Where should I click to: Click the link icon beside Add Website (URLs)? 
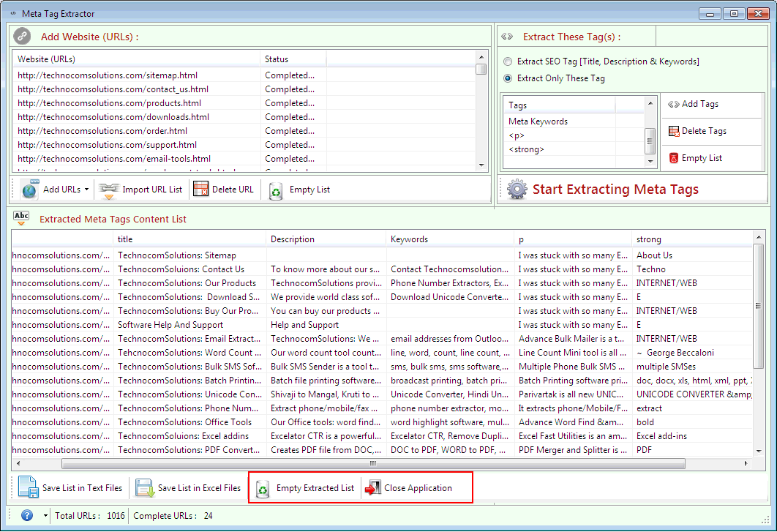(x=22, y=36)
